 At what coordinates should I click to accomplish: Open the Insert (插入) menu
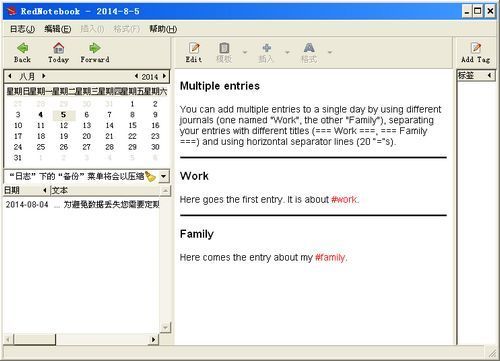tap(92, 29)
